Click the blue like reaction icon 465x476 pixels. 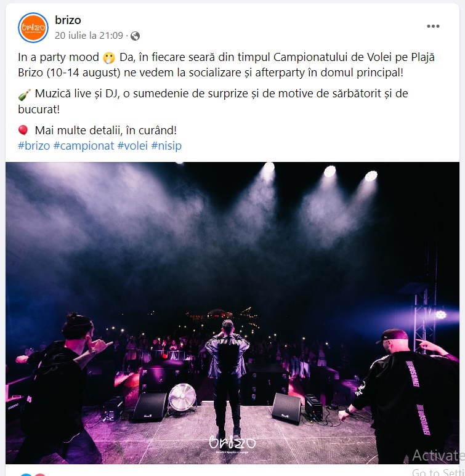coord(26,475)
